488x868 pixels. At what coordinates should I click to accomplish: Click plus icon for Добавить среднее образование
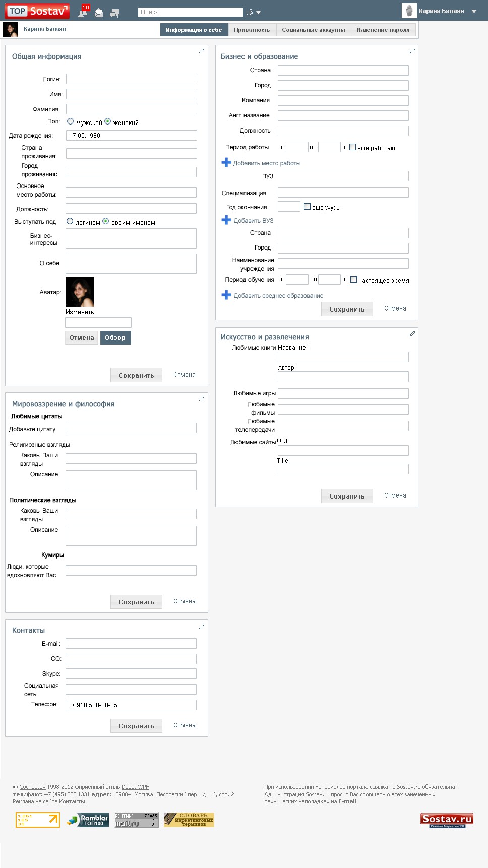click(226, 295)
